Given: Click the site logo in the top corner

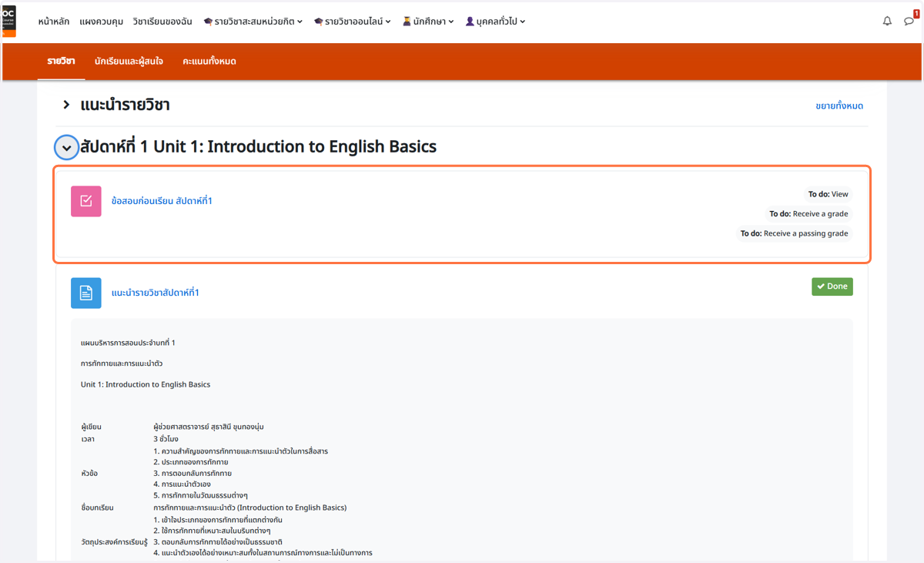Looking at the screenshot, I should click(x=8, y=21).
